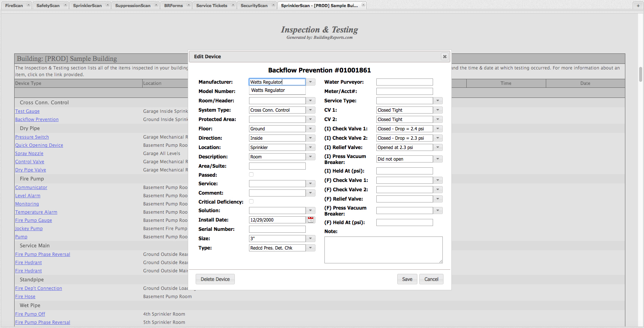Image resolution: width=644 pixels, height=328 pixels.
Task: Close the SecurityScan tab using its X
Action: click(273, 5)
